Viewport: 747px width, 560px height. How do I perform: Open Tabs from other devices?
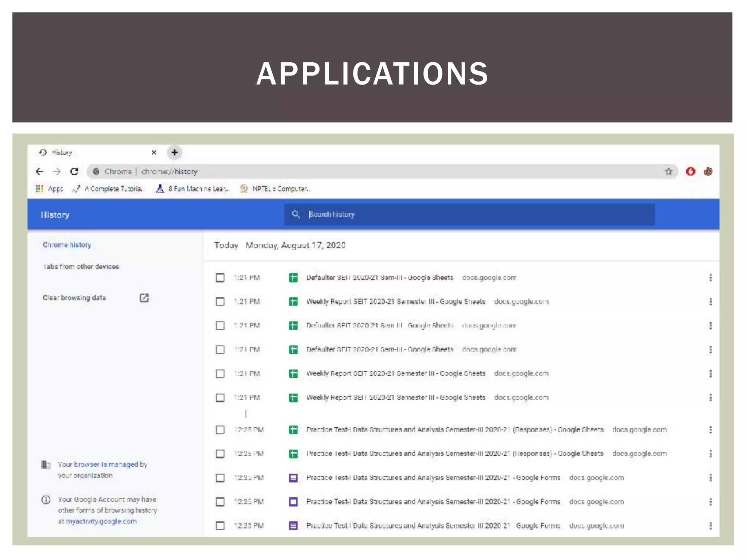pyautogui.click(x=81, y=267)
